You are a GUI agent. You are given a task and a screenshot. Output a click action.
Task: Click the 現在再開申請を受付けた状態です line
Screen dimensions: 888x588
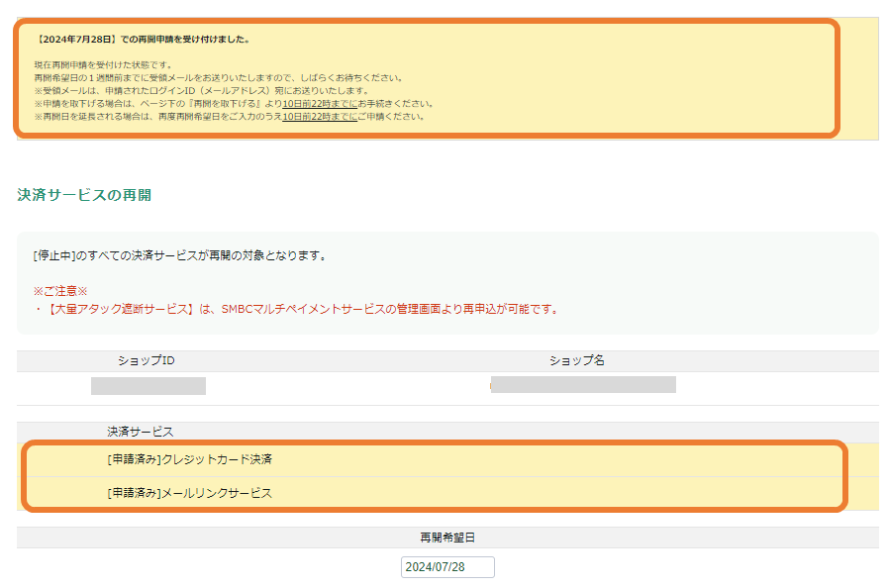click(x=103, y=65)
